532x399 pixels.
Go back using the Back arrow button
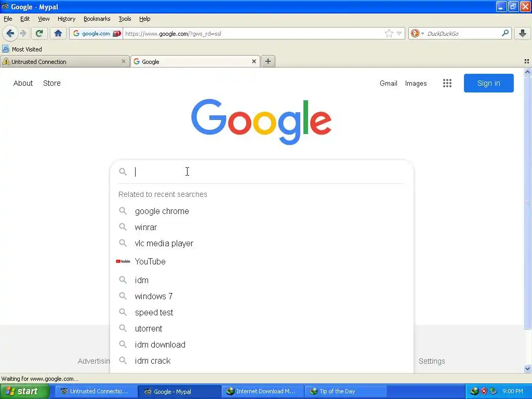click(x=10, y=33)
